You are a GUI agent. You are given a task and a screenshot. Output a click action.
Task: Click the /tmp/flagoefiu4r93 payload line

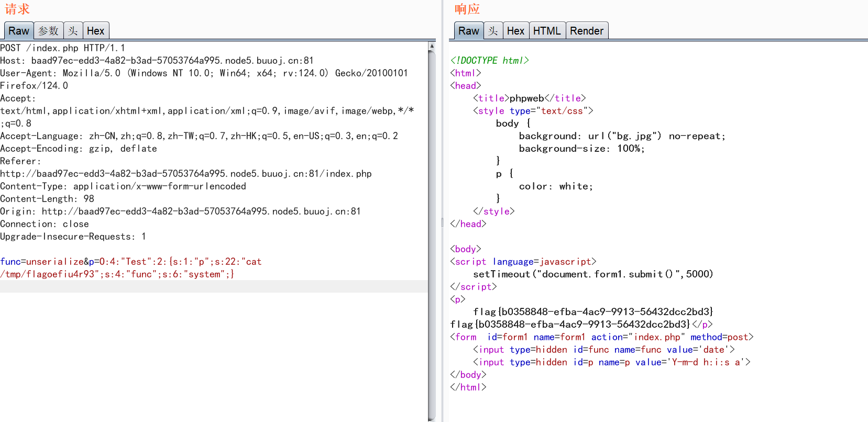[x=117, y=274]
